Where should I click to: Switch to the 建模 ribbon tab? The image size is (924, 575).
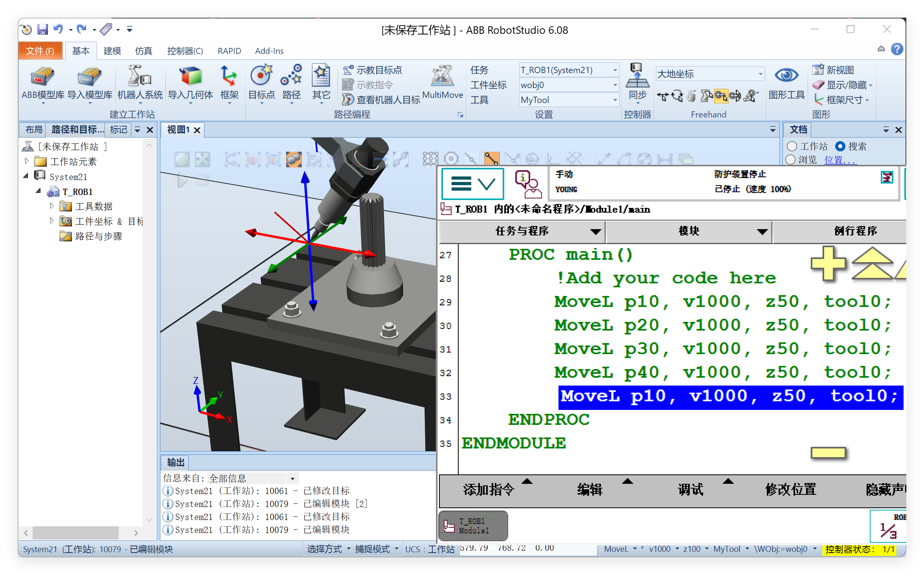(112, 51)
